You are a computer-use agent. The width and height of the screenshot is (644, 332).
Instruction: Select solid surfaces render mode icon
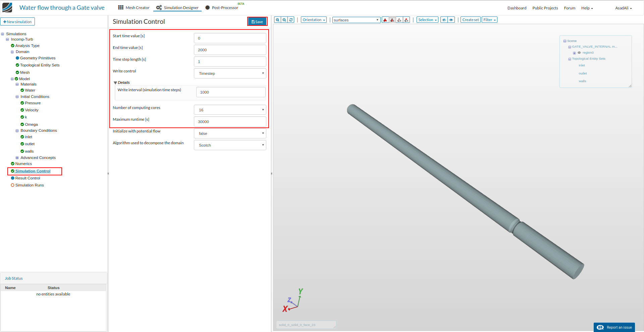pyautogui.click(x=385, y=20)
